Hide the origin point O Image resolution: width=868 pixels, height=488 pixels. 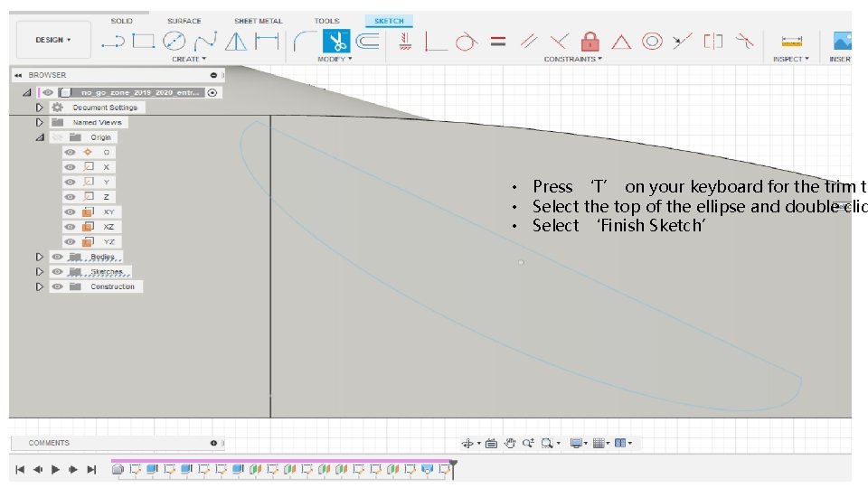[70, 152]
